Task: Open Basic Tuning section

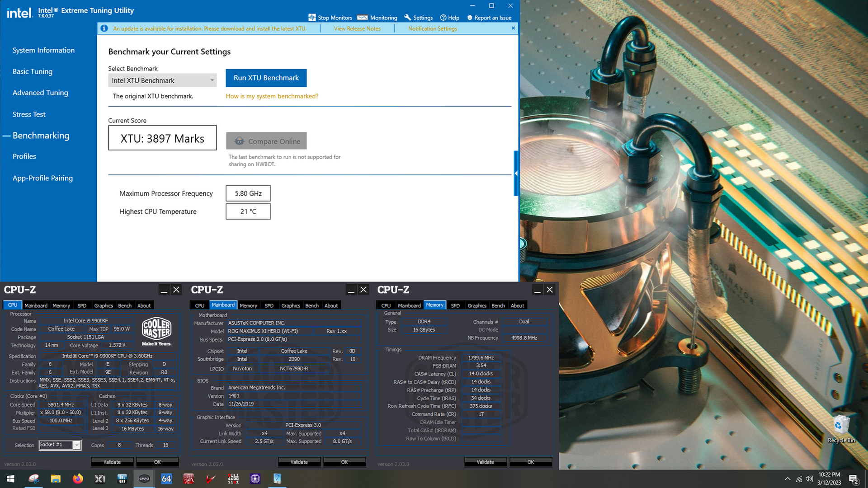Action: [33, 71]
